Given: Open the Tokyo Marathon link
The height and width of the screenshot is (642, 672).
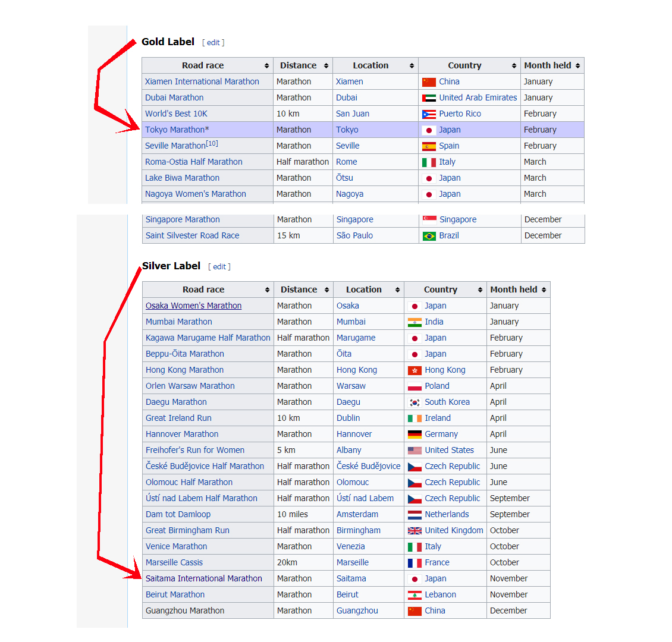Looking at the screenshot, I should [175, 130].
